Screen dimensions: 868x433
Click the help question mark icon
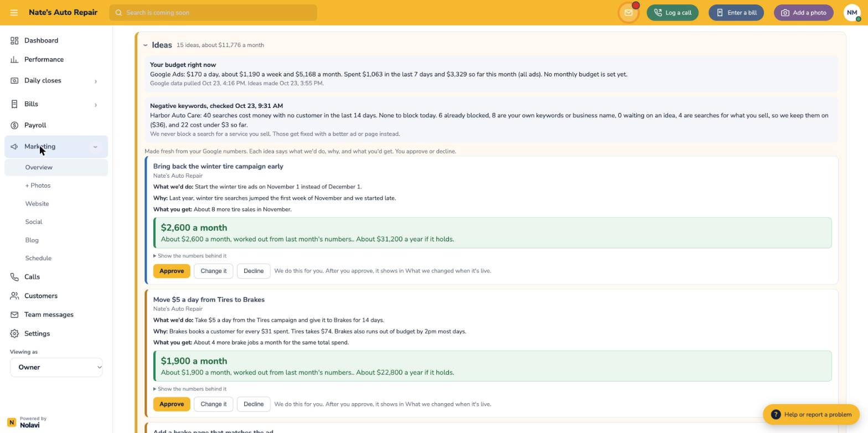point(776,414)
